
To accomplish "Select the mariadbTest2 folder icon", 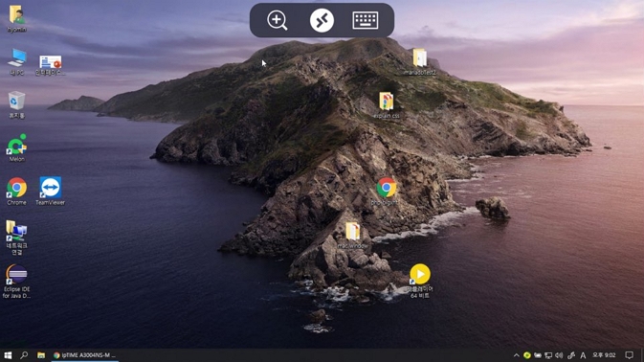I will pos(420,61).
